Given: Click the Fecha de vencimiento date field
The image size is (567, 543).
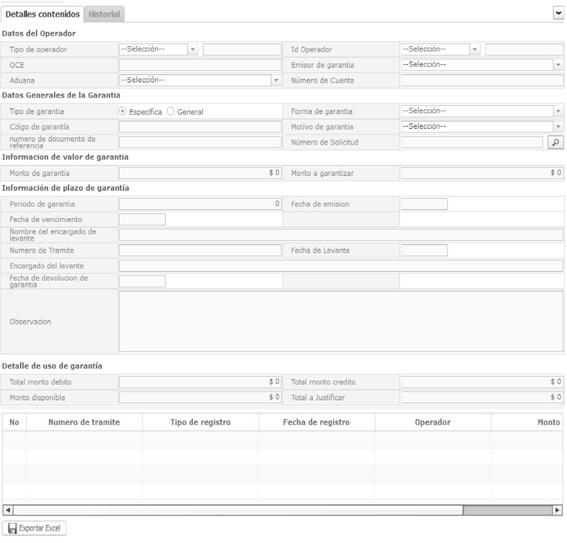Looking at the screenshot, I should pyautogui.click(x=142, y=219).
